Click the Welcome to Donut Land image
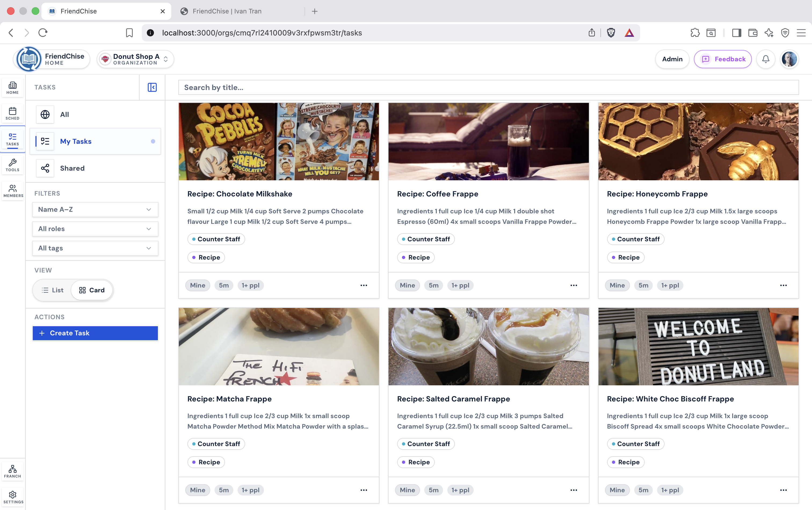Screen dimensions: 812x510 698,346
